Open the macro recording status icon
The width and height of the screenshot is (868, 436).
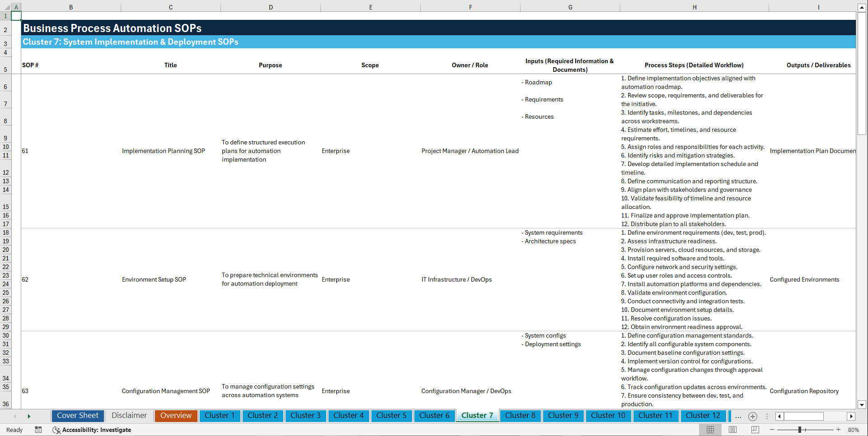38,430
